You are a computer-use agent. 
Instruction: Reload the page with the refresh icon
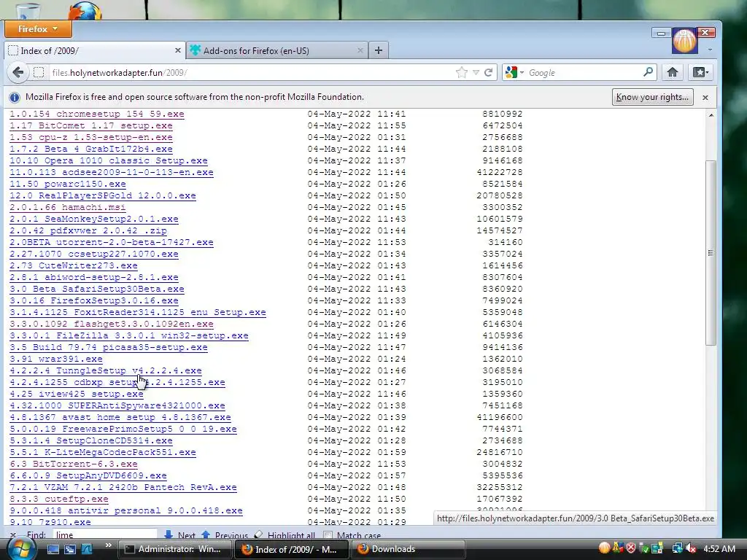pyautogui.click(x=488, y=72)
